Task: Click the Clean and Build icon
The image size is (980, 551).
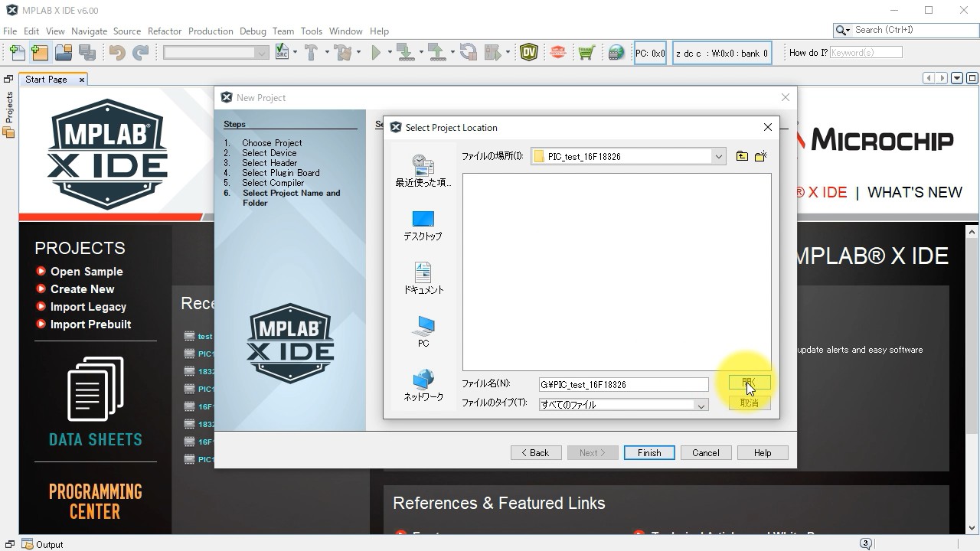Action: tap(342, 53)
